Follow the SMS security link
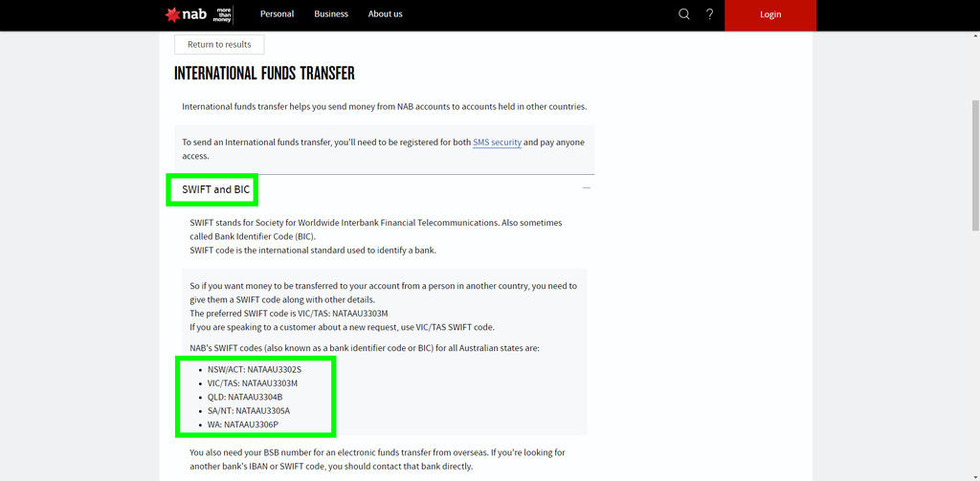This screenshot has height=481, width=980. coord(497,142)
